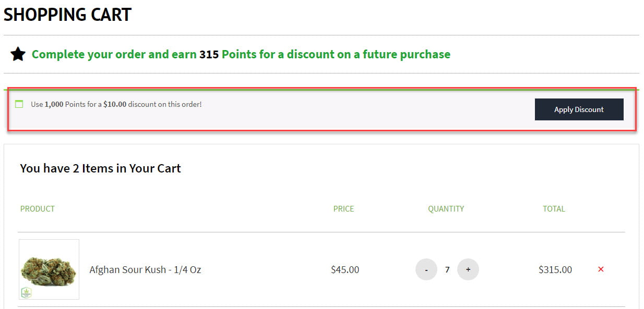Click the green icon in discount notice
The image size is (644, 309).
pos(19,104)
